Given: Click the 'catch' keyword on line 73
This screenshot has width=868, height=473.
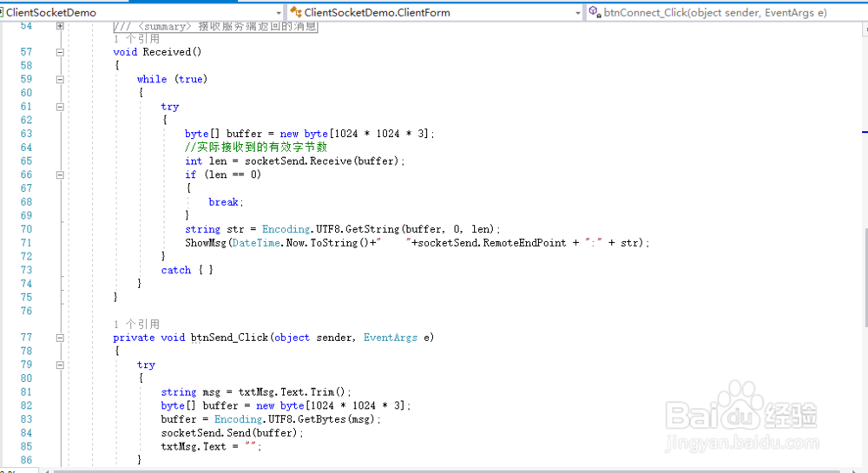Looking at the screenshot, I should pos(176,270).
